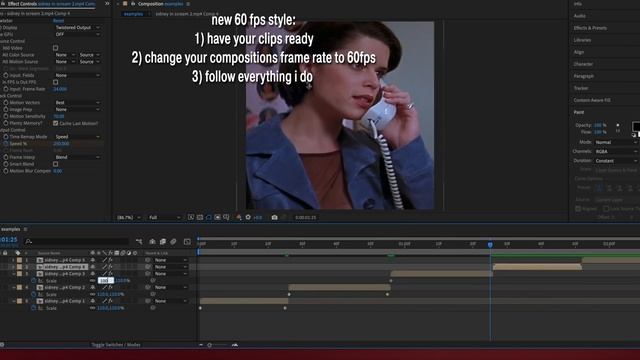
Task: Click the fast previews icon in viewer
Action: pos(191,218)
